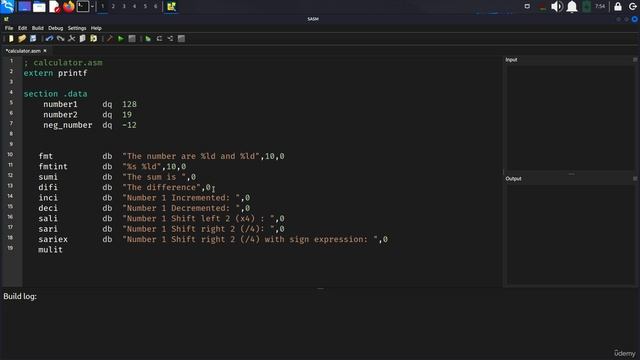Click the '; calculator.asm' comment line
Image resolution: width=640 pixels, height=360 pixels.
(x=63, y=62)
